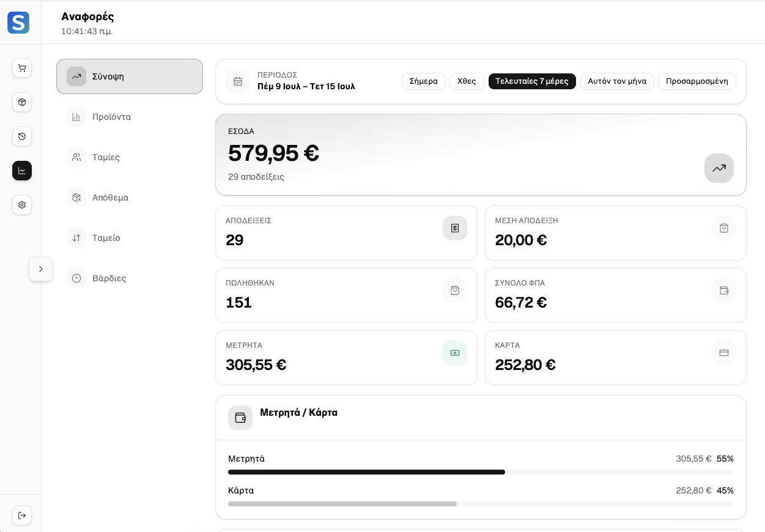765x532 pixels.
Task: Expand the sidebar with the chevron arrow
Action: tap(41, 269)
